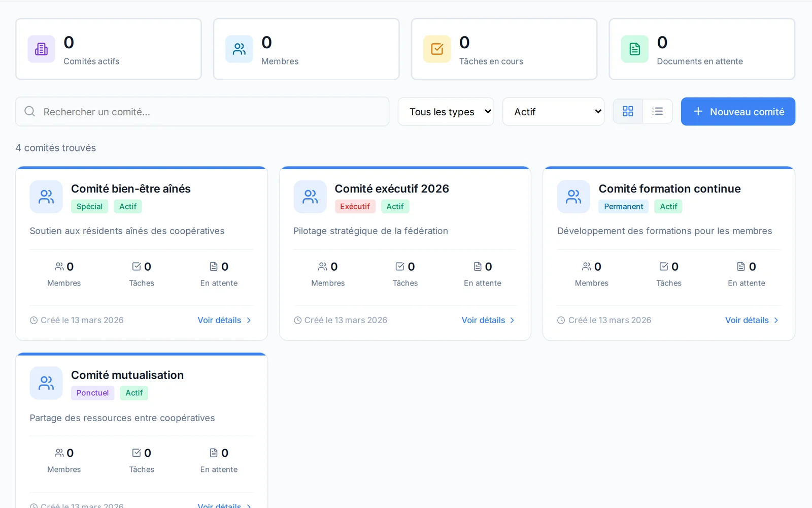Click the Ponctuel purple type badge

pos(92,393)
